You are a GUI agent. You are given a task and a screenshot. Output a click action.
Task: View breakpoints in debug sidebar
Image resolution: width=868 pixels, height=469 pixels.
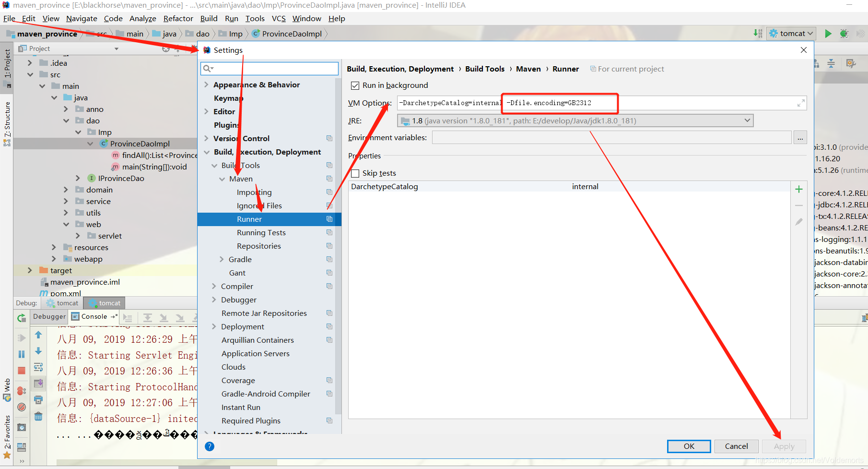tap(22, 391)
